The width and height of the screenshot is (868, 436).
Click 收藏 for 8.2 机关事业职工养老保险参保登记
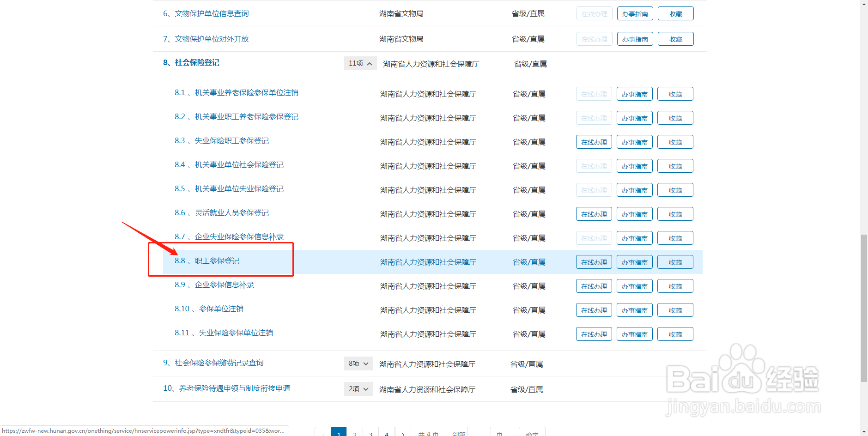(x=675, y=118)
